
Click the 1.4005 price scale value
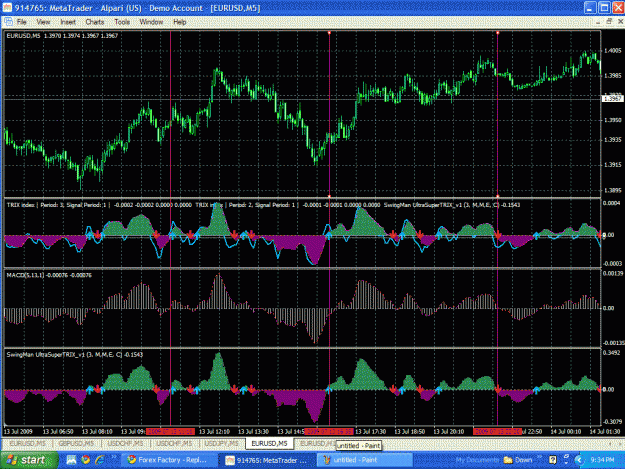point(613,51)
